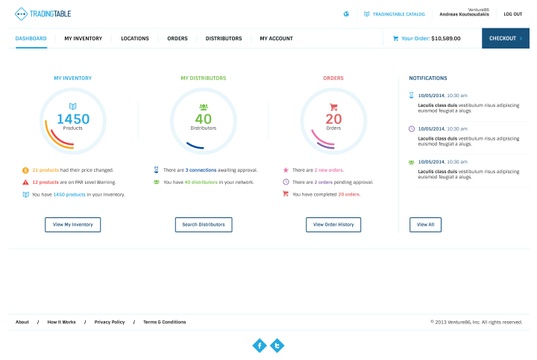Screen dimensions: 537x360
Task: Click the people icon above 40 Distributors
Action: click(203, 107)
